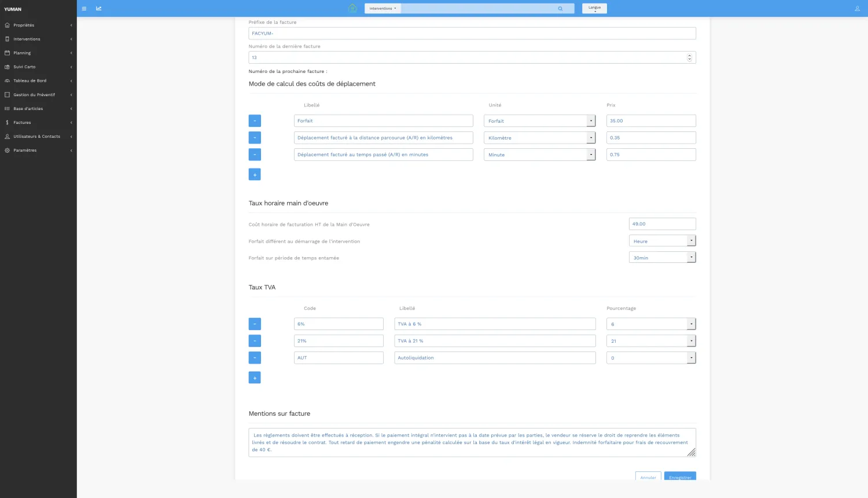Open unit dropdown showing Minute
The image size is (868, 498).
[x=539, y=155]
